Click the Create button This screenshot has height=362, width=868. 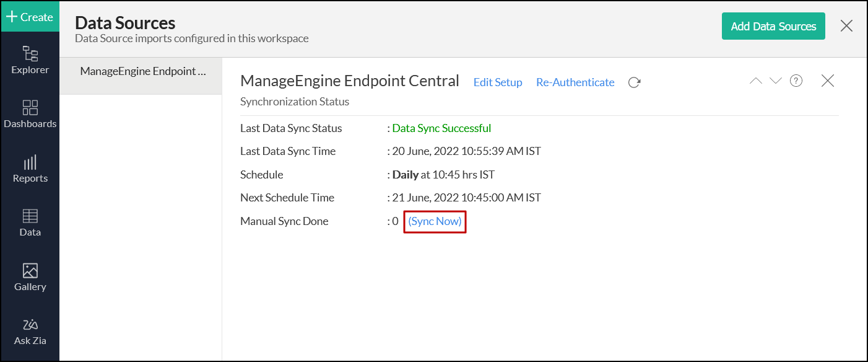click(x=30, y=17)
